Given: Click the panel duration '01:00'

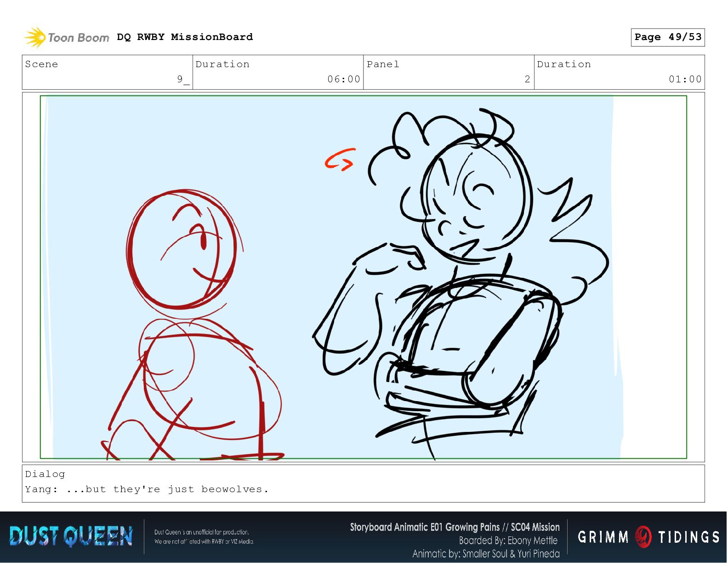Looking at the screenshot, I should click(x=685, y=79).
